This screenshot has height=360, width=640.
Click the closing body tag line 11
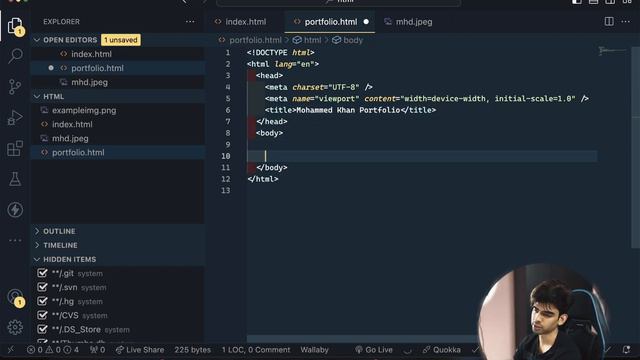point(272,167)
